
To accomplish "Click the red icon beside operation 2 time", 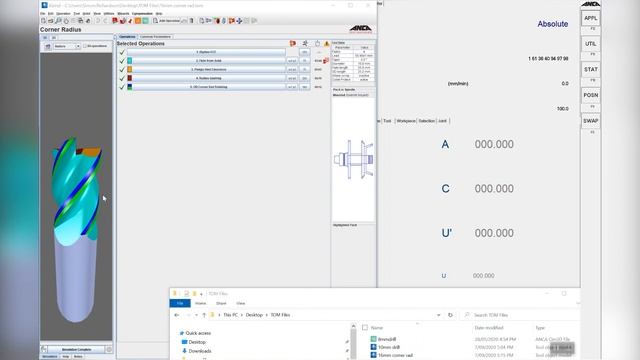I will tap(326, 61).
